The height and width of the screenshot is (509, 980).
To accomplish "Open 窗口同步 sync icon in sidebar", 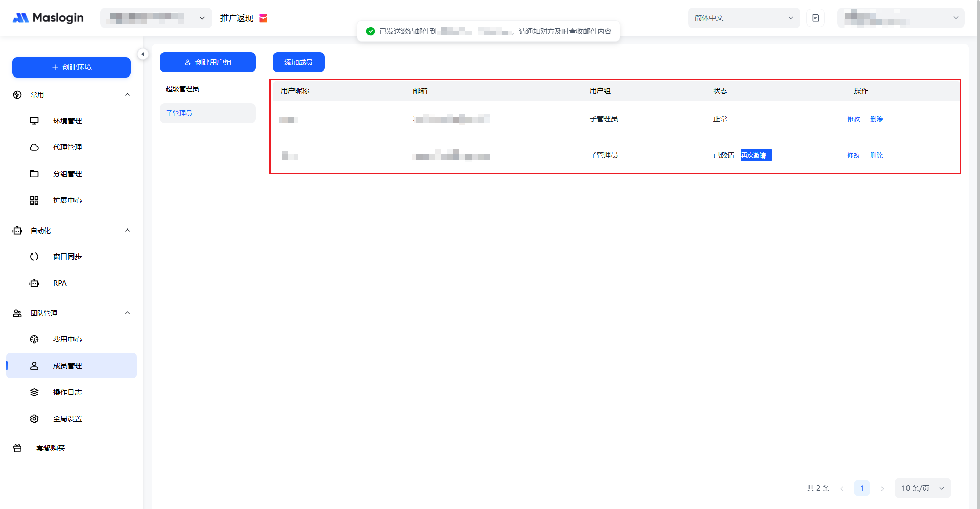I will [34, 257].
